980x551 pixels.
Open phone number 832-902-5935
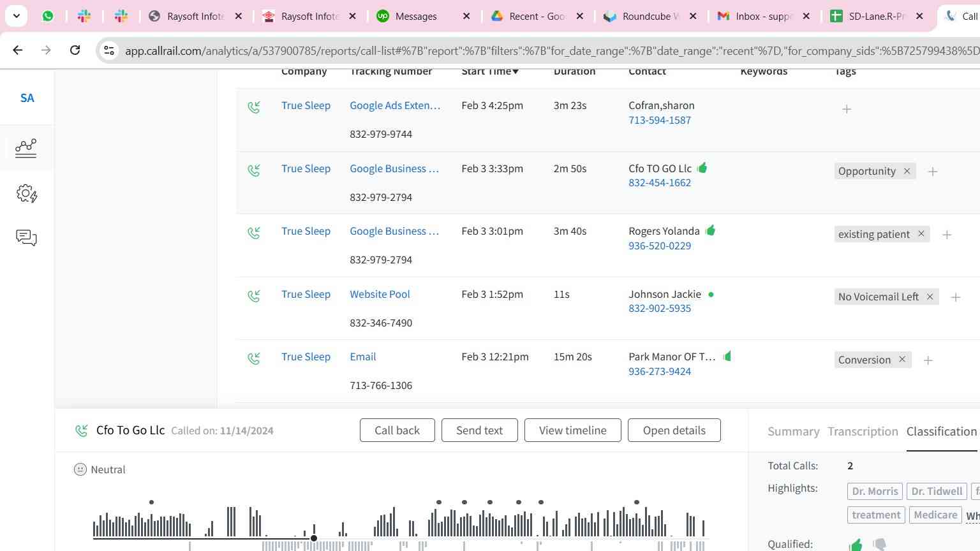(x=660, y=308)
